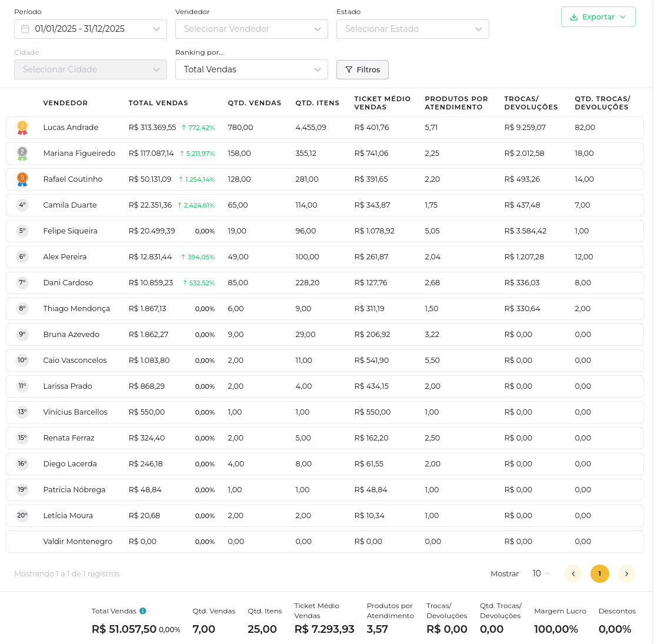Expand the Ranking por Total Vendas dropdown
The height and width of the screenshot is (644, 654).
[251, 69]
